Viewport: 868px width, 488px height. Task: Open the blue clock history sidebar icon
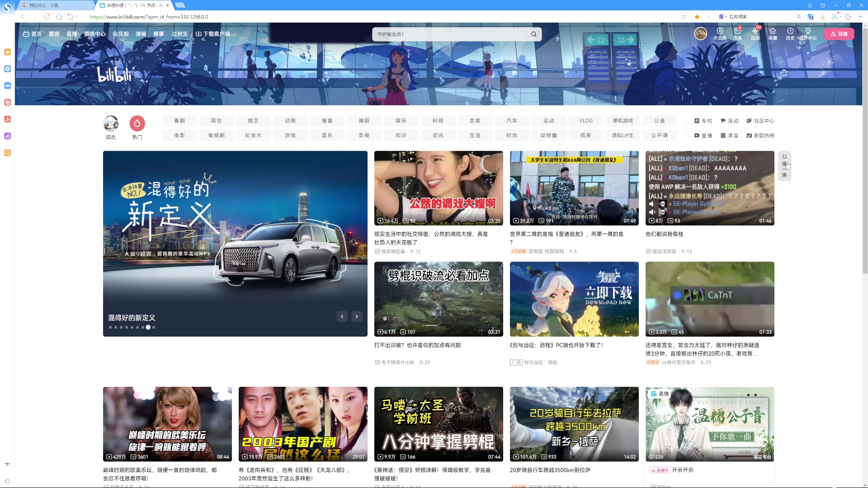pos(7,69)
